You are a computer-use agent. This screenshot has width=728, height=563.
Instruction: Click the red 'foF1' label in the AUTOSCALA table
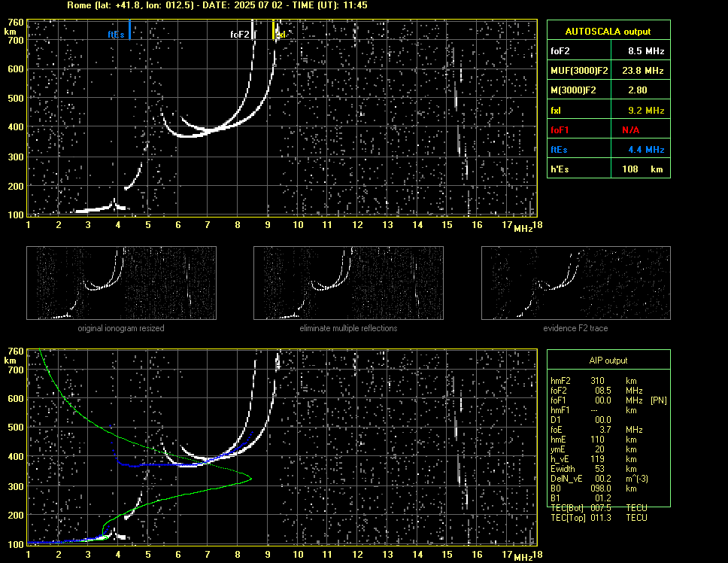560,130
